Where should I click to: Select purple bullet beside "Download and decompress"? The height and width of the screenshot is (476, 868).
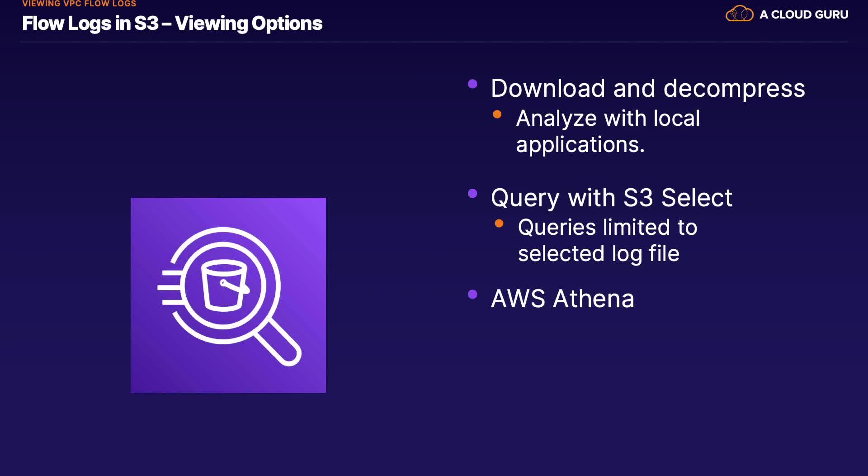coord(472,84)
